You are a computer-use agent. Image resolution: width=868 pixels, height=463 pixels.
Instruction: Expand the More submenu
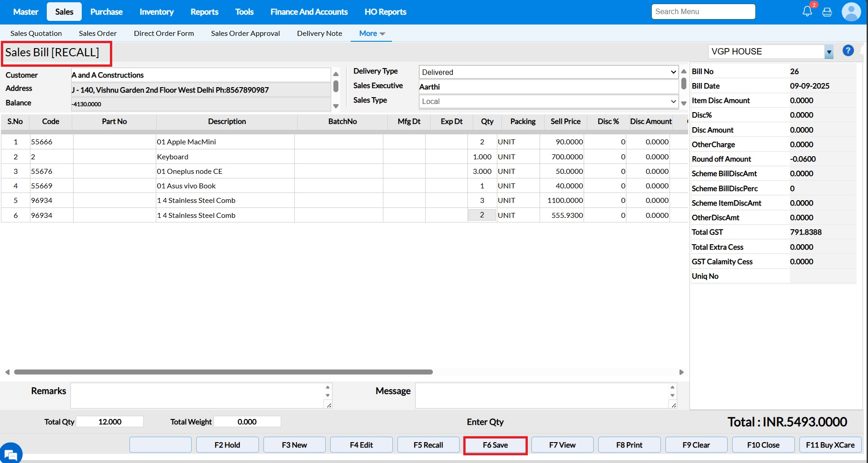click(x=372, y=34)
